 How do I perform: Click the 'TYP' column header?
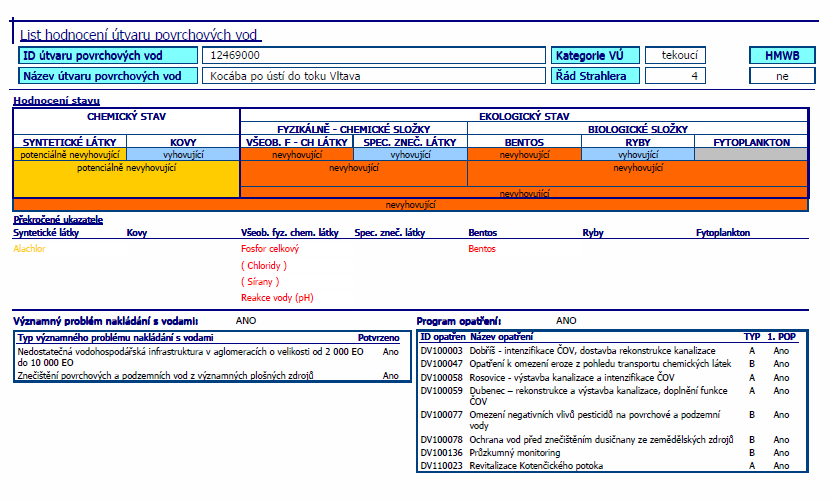(752, 337)
